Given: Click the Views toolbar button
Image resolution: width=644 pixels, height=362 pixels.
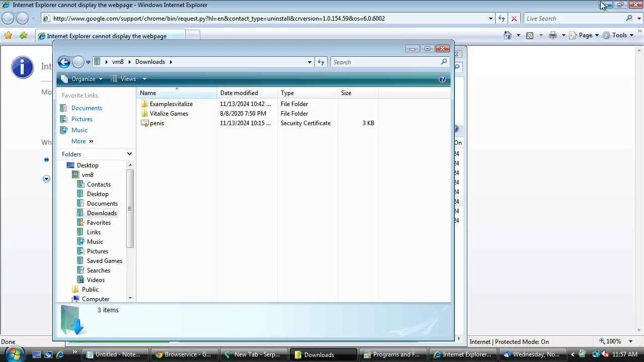Looking at the screenshot, I should [x=123, y=79].
